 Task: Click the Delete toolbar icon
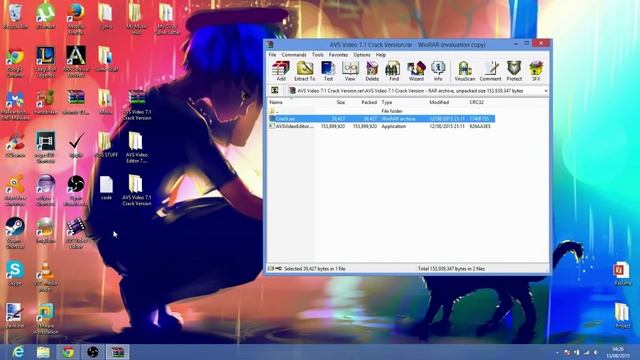(x=372, y=71)
